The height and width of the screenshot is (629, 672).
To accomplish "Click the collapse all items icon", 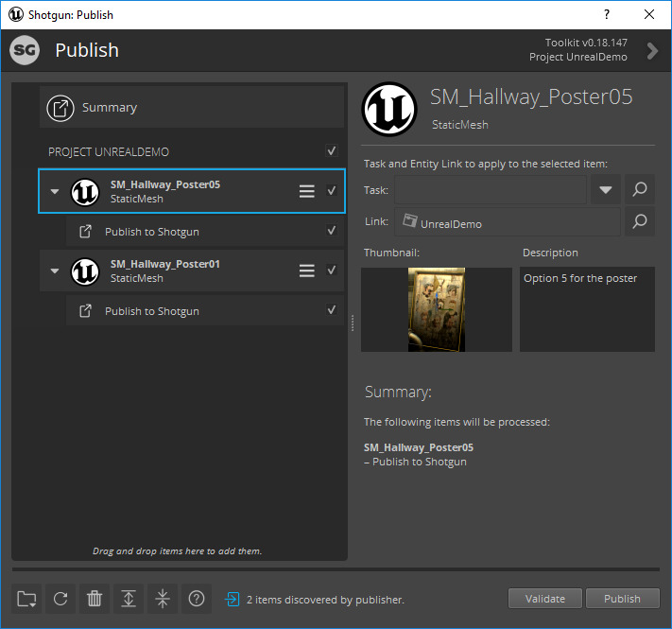I will point(163,599).
